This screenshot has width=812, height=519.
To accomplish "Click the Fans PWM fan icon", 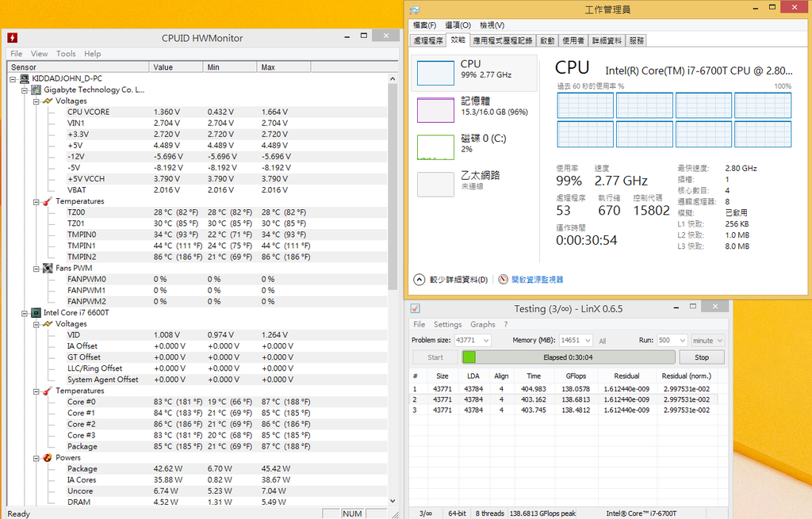I will (x=48, y=268).
